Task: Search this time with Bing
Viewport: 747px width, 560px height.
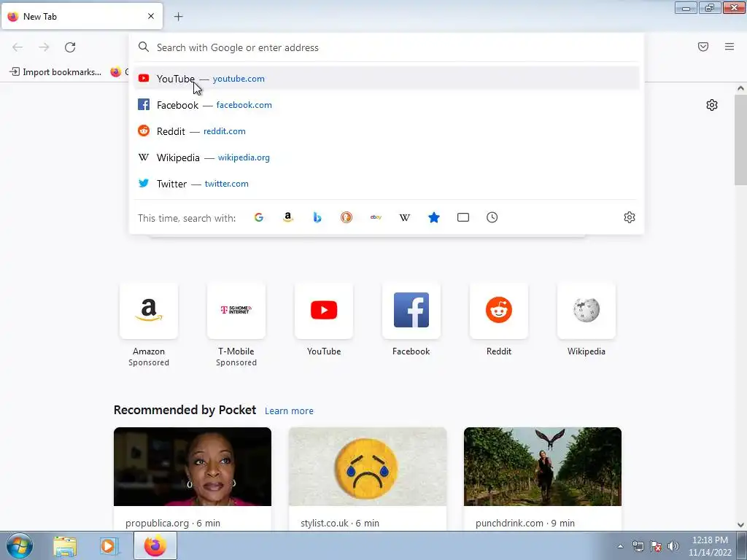Action: pyautogui.click(x=317, y=217)
